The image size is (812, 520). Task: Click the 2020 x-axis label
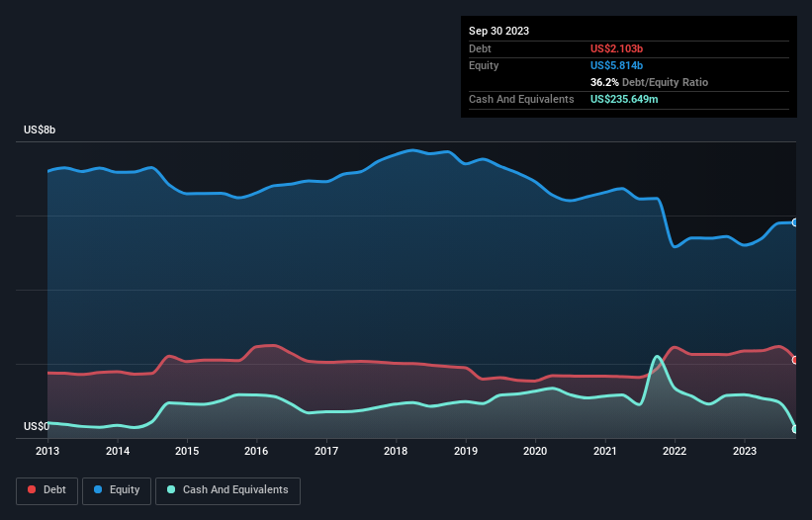535,451
